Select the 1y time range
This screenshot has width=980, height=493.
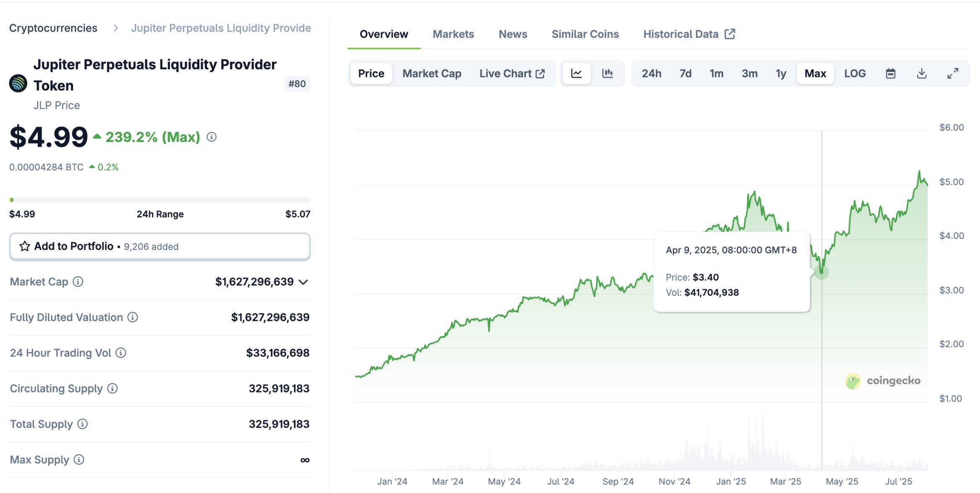(x=781, y=74)
